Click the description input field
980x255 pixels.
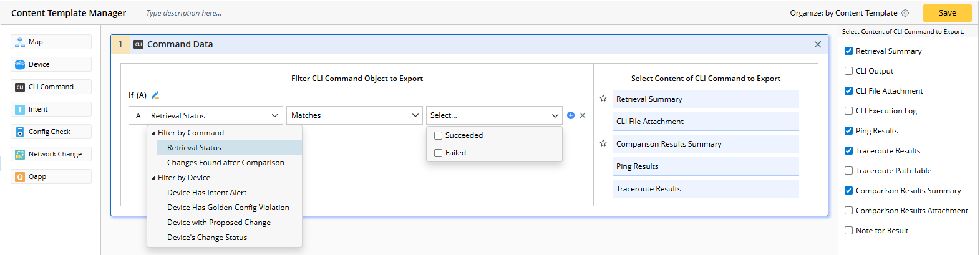[x=250, y=13]
